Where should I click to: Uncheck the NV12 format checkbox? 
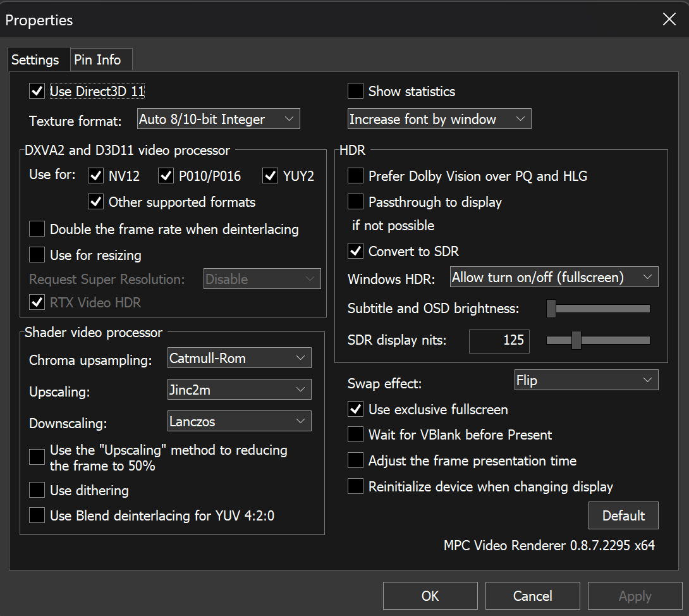point(95,176)
